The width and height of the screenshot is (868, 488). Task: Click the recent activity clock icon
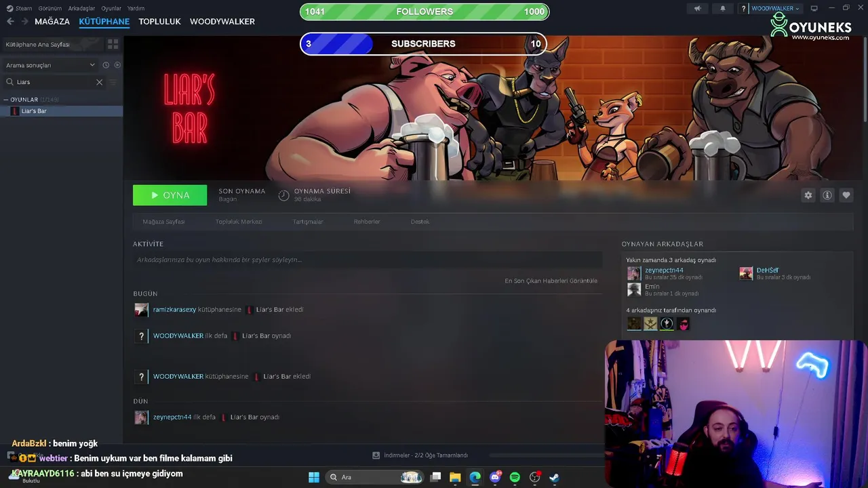click(x=106, y=65)
